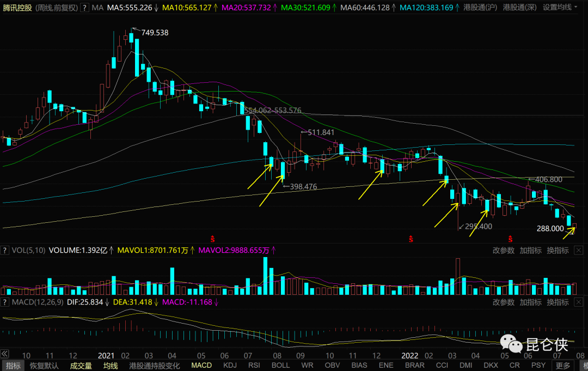Viewport: 588px width, 371px height.
Task: Click 恢复默认 to restore defaults
Action: pyautogui.click(x=44, y=365)
